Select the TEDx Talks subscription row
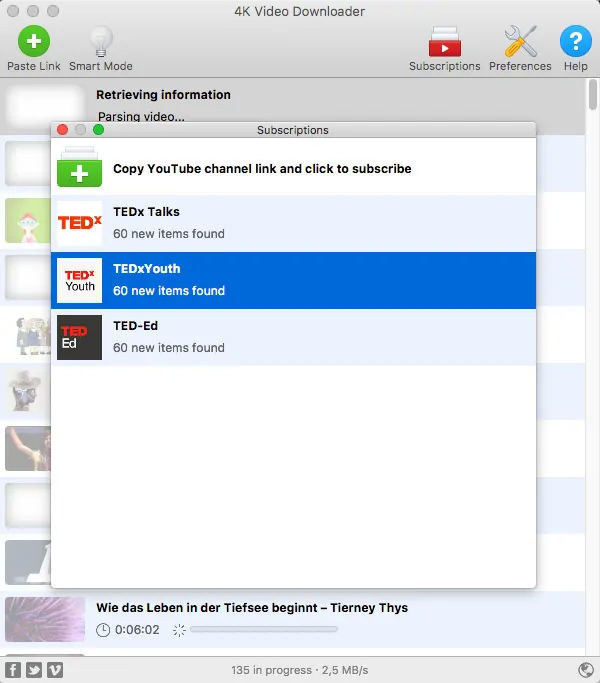 [293, 223]
